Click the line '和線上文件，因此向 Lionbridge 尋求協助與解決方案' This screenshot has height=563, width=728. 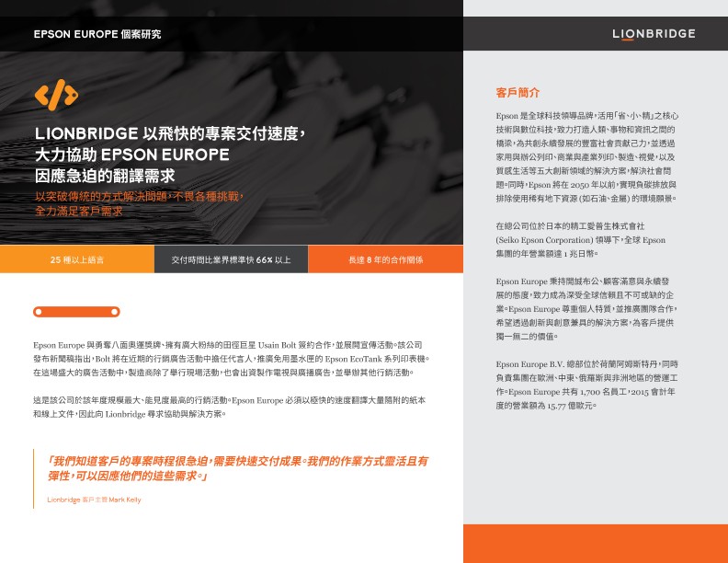click(130, 414)
